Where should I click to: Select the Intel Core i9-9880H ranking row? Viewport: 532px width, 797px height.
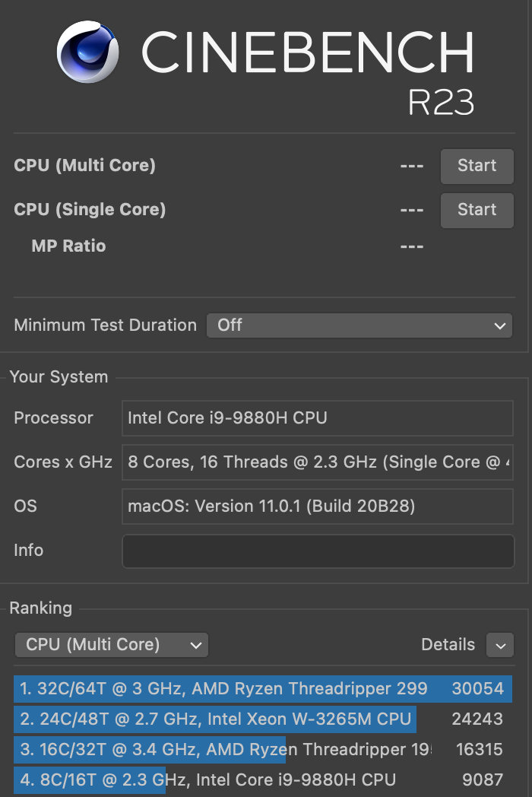pyautogui.click(x=262, y=780)
